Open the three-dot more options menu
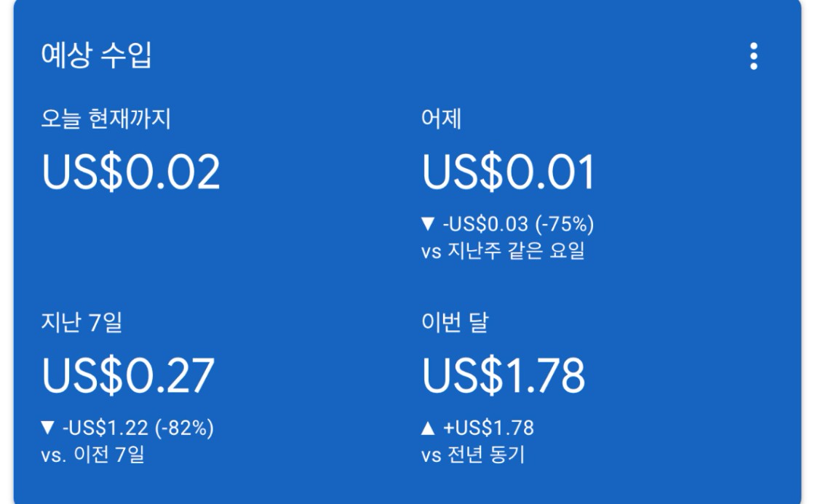 (753, 57)
